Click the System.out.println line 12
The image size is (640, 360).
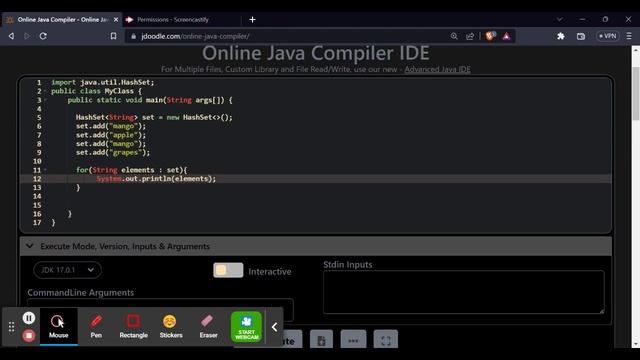(x=156, y=179)
